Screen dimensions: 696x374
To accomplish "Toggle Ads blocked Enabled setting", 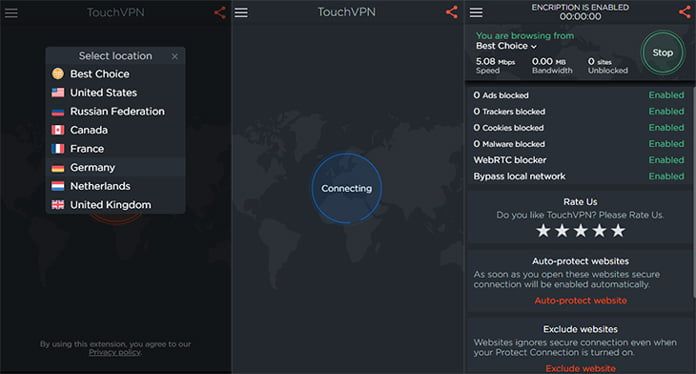I will click(666, 95).
